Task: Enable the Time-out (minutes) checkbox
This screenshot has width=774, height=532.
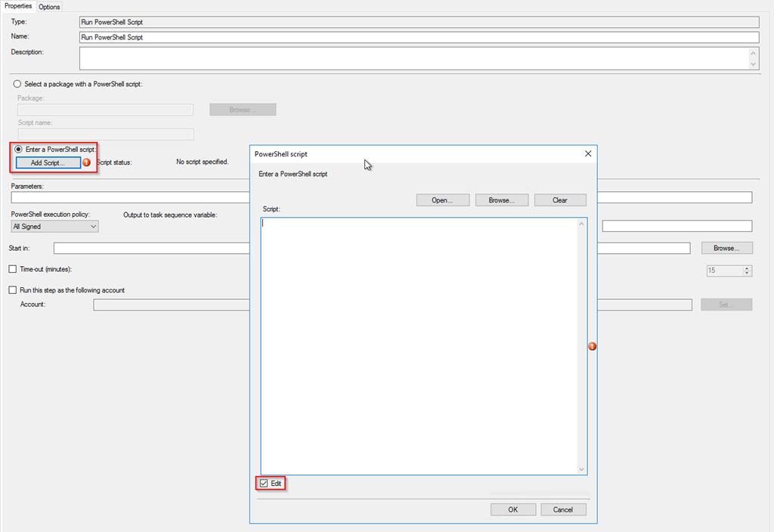Action: (x=12, y=269)
